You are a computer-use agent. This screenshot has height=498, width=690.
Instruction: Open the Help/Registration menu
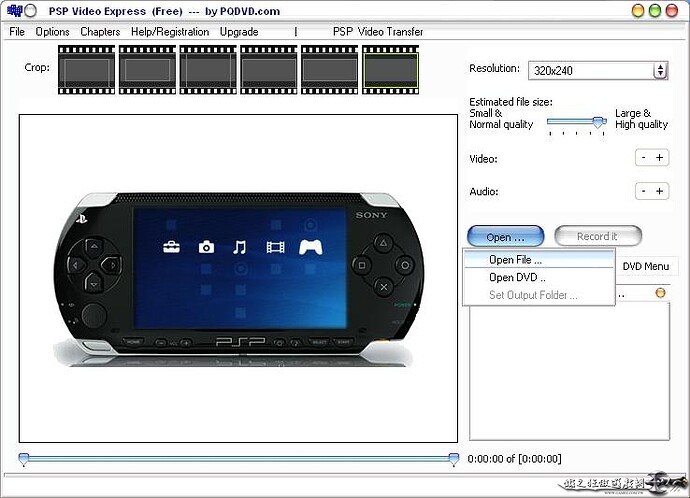point(170,32)
